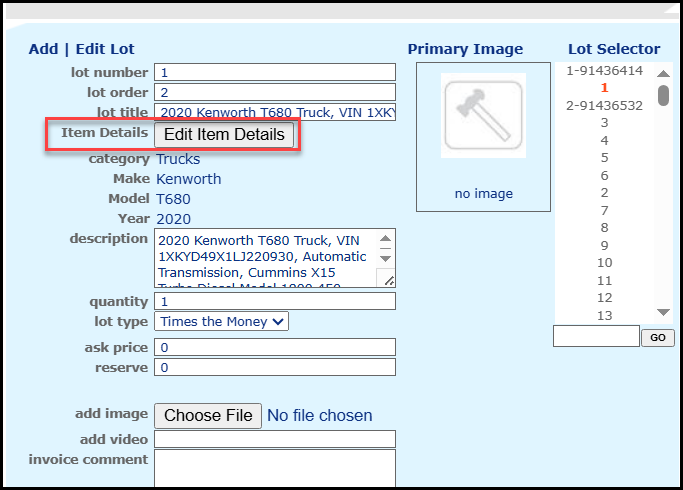Image resolution: width=683 pixels, height=490 pixels.
Task: Select lot 3 in Lot Selector
Action: coord(605,123)
